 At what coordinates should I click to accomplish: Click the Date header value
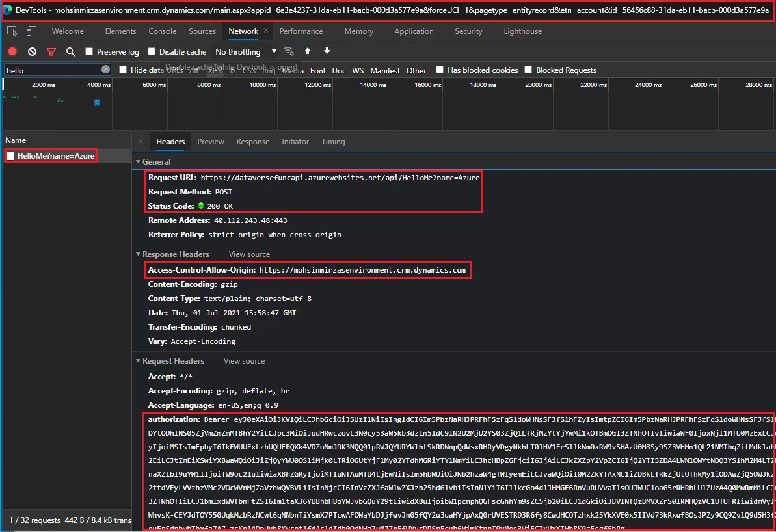tap(234, 313)
